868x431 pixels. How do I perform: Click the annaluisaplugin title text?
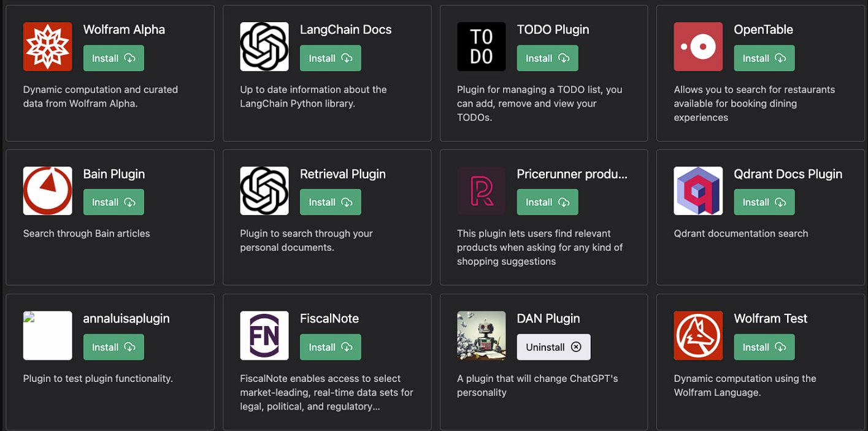point(126,319)
